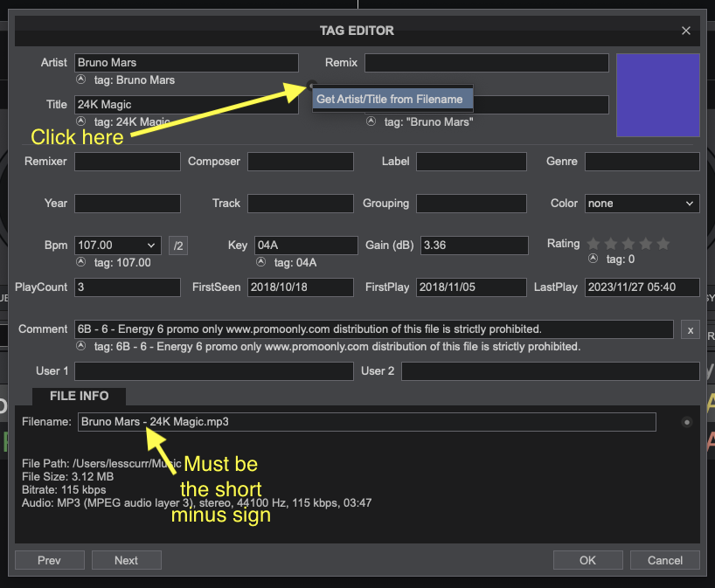Select the 'File Size: 3.12 MB' text

tap(68, 477)
